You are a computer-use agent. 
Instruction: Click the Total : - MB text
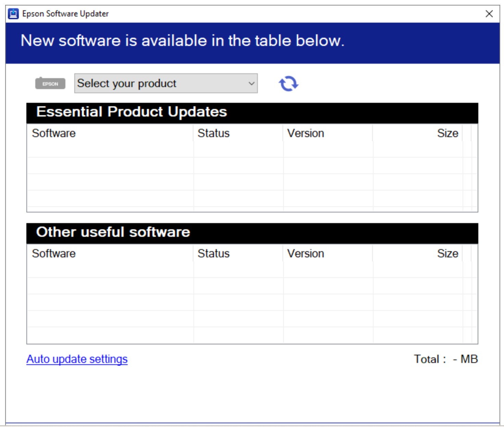pyautogui.click(x=446, y=359)
